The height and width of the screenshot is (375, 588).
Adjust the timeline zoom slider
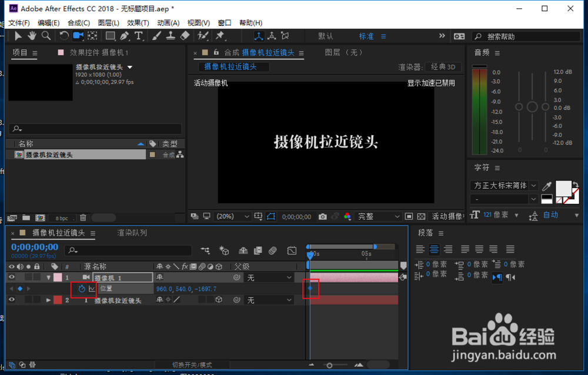[x=329, y=365]
